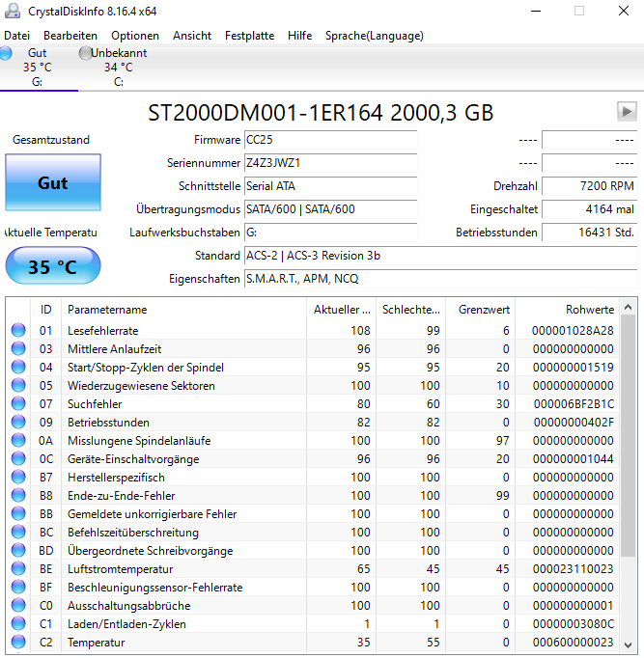Click status orb of Gemeldete unkorrigierbare Fehler row
Image resolution: width=644 pixels, height=658 pixels.
pyautogui.click(x=18, y=513)
